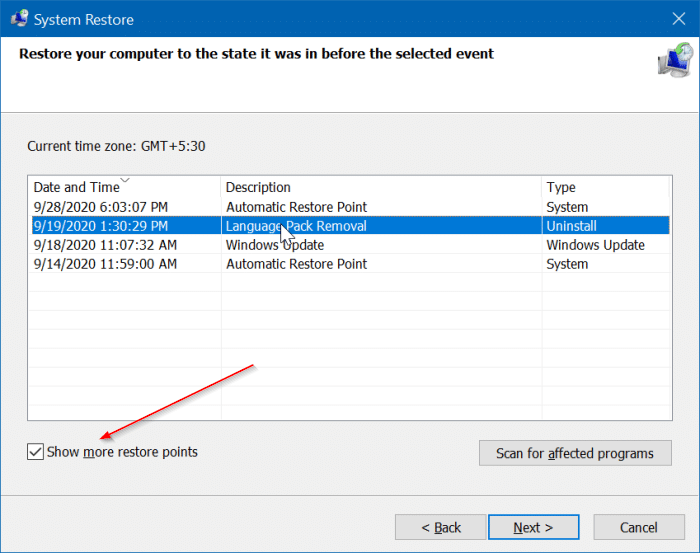The width and height of the screenshot is (700, 553).
Task: Click the System Restore title bar icon
Action: click(19, 19)
